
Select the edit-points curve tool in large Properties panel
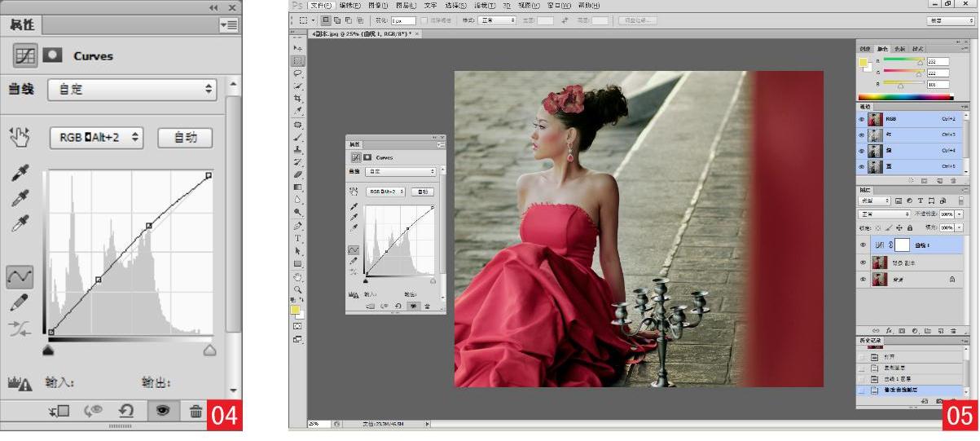point(20,277)
